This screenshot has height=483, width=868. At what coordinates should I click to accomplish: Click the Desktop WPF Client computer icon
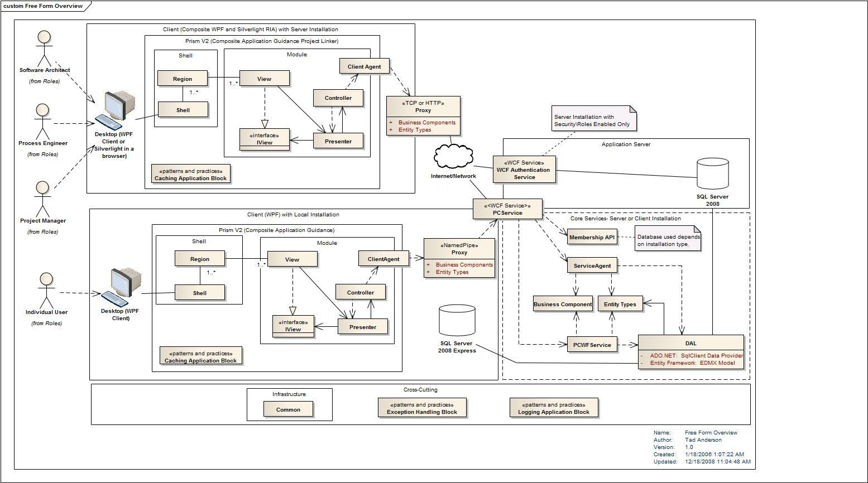(121, 286)
